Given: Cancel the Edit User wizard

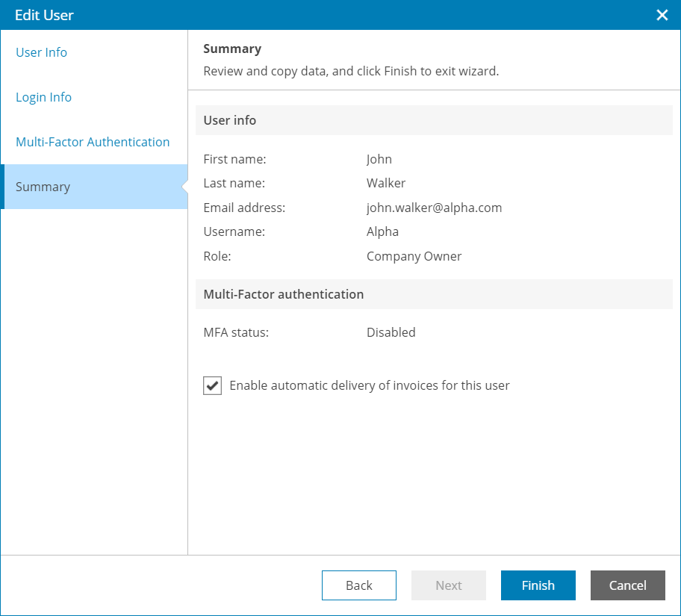Looking at the screenshot, I should click(627, 585).
